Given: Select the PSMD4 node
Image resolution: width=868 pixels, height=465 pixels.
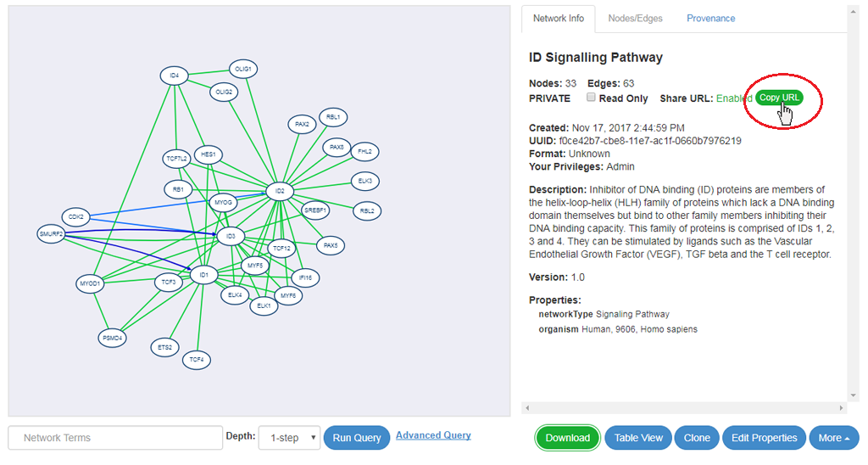Looking at the screenshot, I should pyautogui.click(x=113, y=338).
